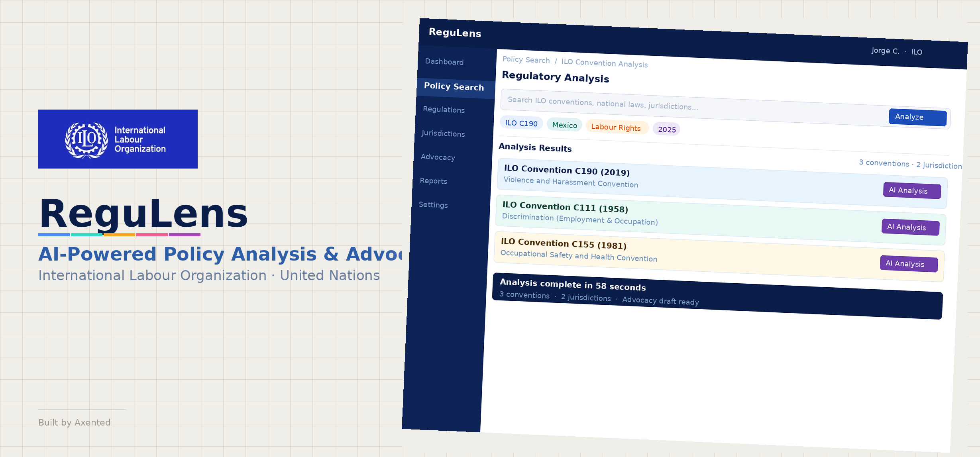Image resolution: width=980 pixels, height=457 pixels.
Task: Select Policy Search in sidebar
Action: tap(454, 86)
